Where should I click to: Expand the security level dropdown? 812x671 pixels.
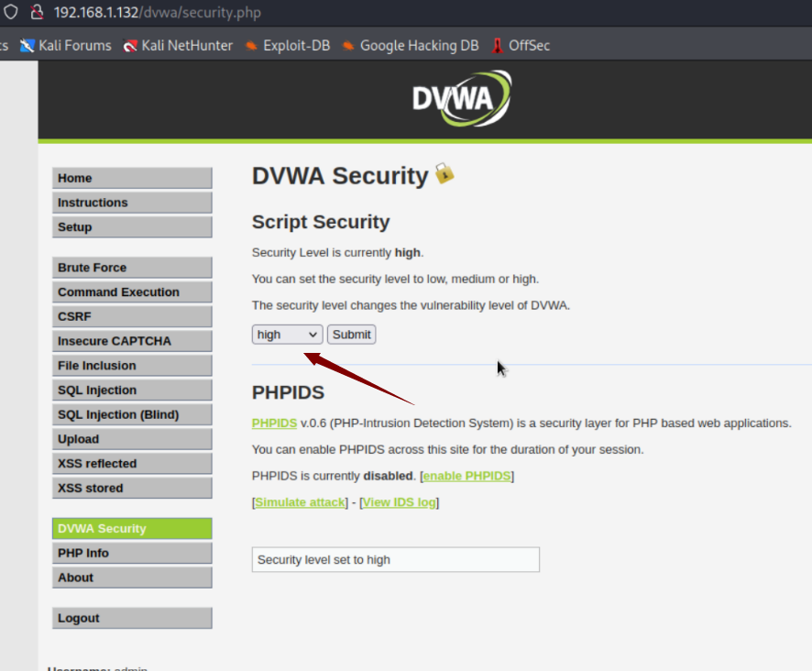click(288, 335)
